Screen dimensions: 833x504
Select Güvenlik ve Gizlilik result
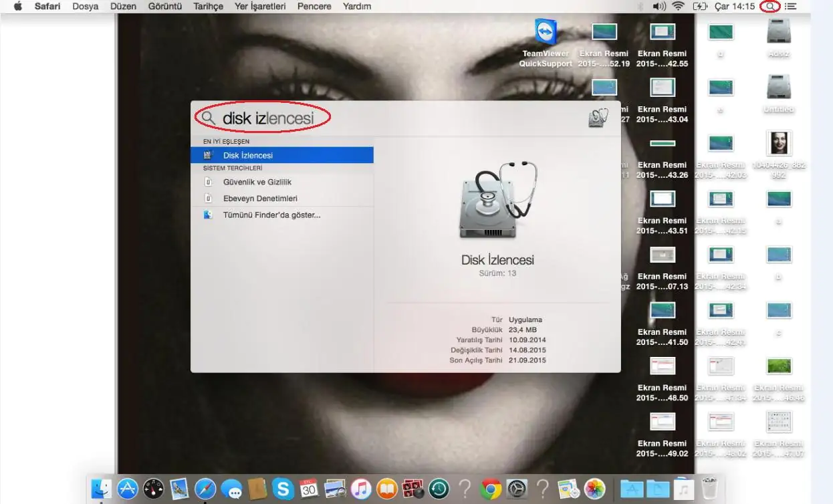[x=257, y=182]
